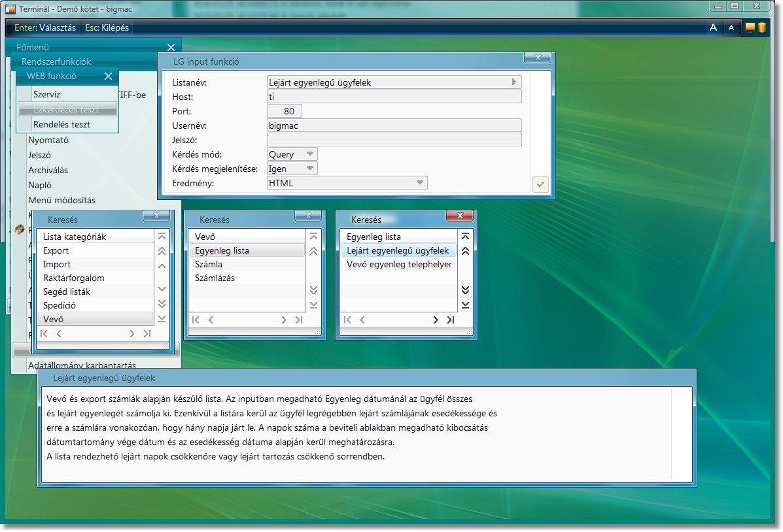Select Szervíz in WEB funkció menu
783x532 pixels.
pos(46,95)
